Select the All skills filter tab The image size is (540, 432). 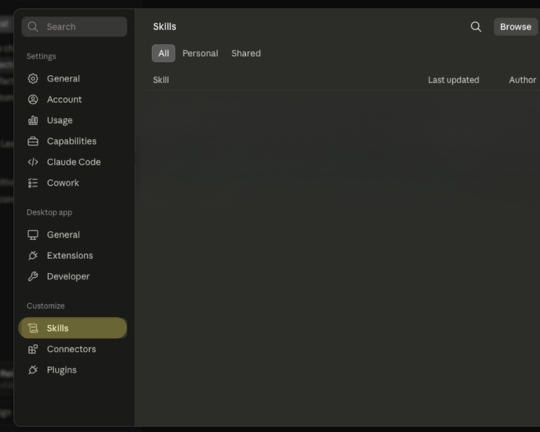coord(164,53)
